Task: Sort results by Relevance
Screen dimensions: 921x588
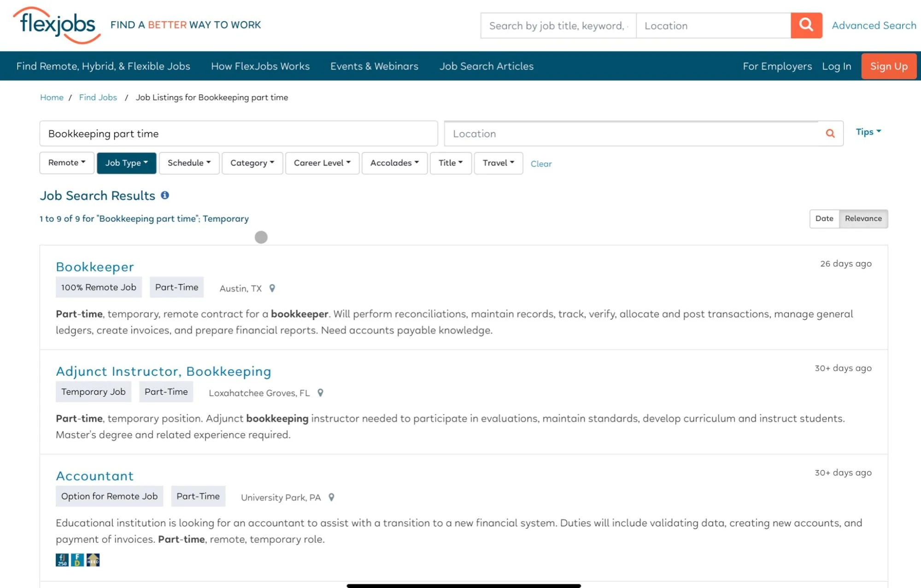Action: (863, 219)
